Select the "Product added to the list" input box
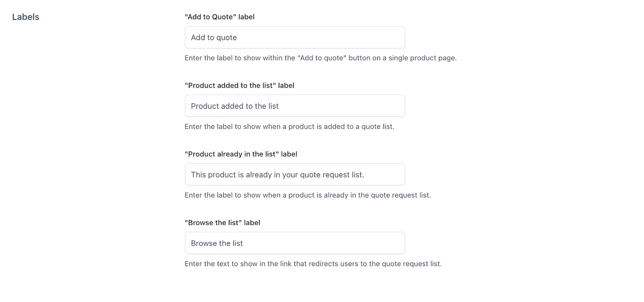 click(x=295, y=106)
